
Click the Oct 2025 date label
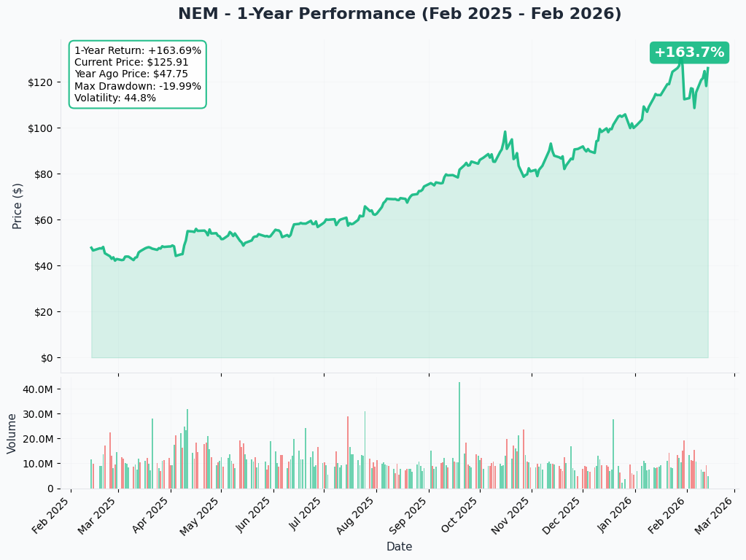[x=461, y=514]
